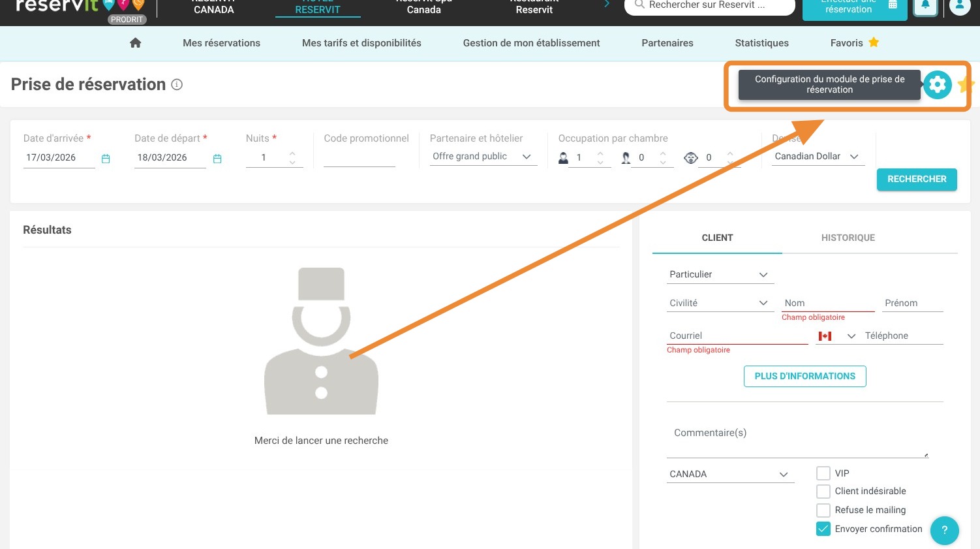Click the adult occupant icon
980x549 pixels.
(x=563, y=158)
